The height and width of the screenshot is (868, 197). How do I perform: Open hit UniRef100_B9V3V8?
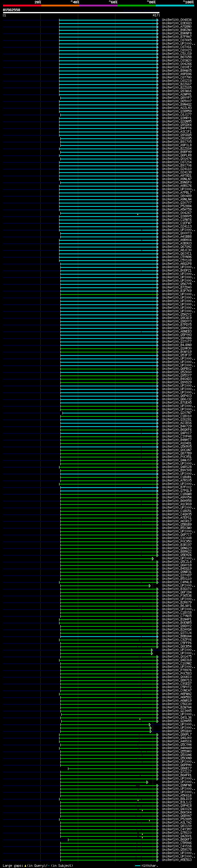[177, 470]
